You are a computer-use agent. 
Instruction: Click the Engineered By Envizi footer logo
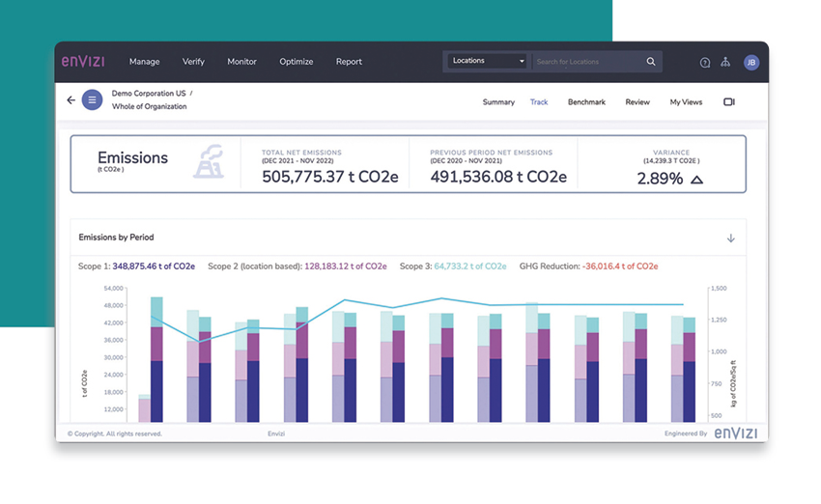[x=736, y=433]
